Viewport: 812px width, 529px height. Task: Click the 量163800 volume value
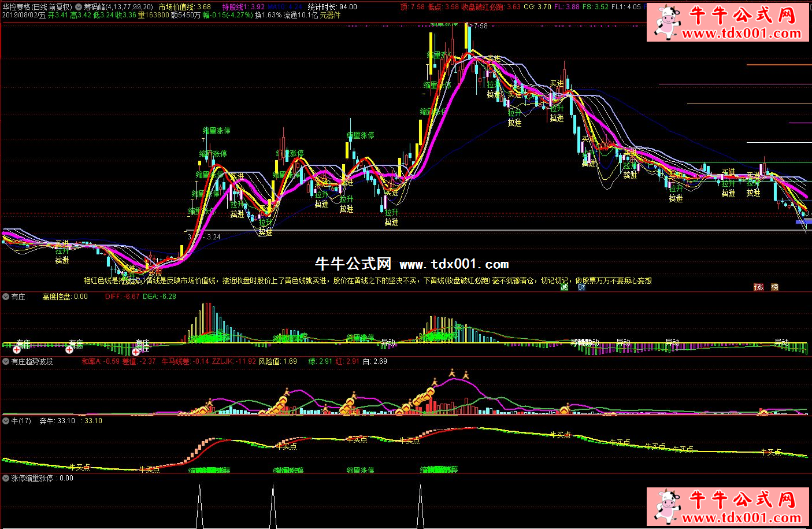pyautogui.click(x=154, y=15)
